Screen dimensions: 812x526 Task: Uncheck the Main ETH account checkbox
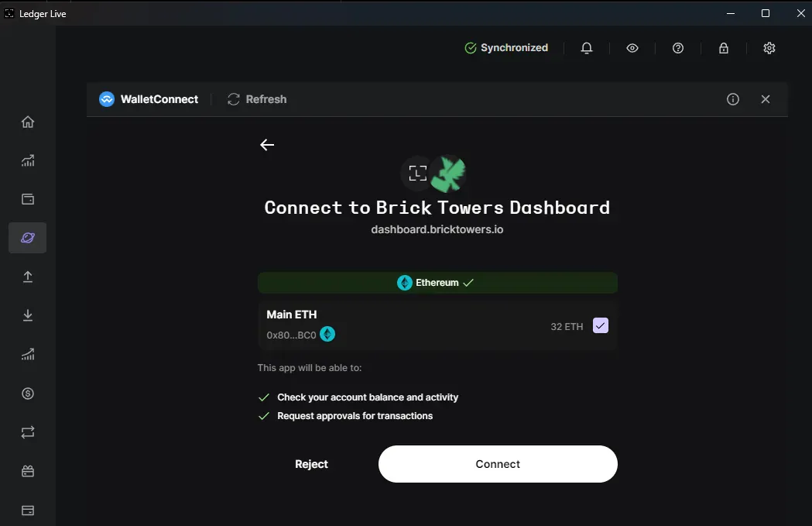tap(600, 325)
